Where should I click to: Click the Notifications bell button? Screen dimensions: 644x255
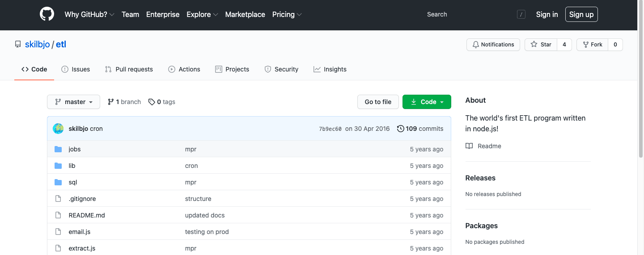click(493, 45)
